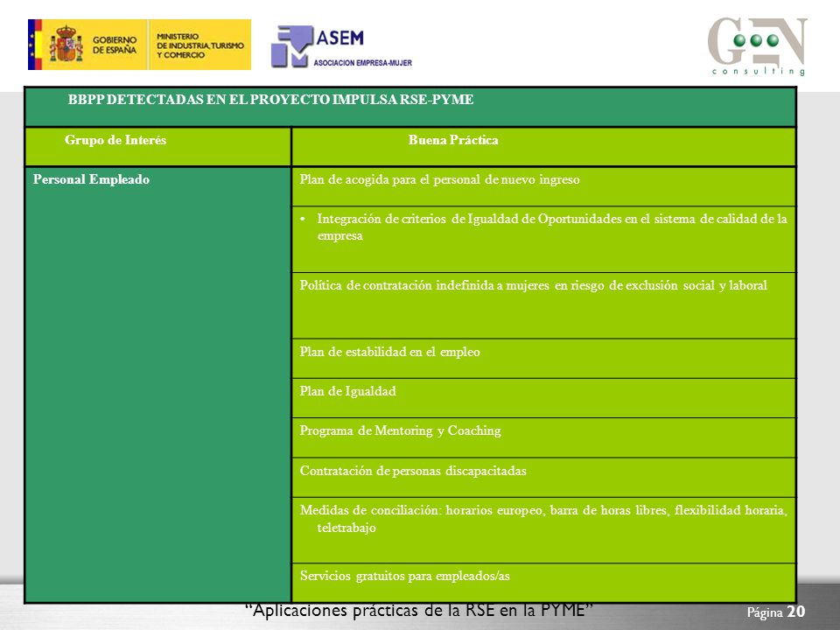The image size is (840, 630).
Task: Click the footer 'Aplicaciones prácticas de la RSE en la PYME'
Action: [419, 610]
